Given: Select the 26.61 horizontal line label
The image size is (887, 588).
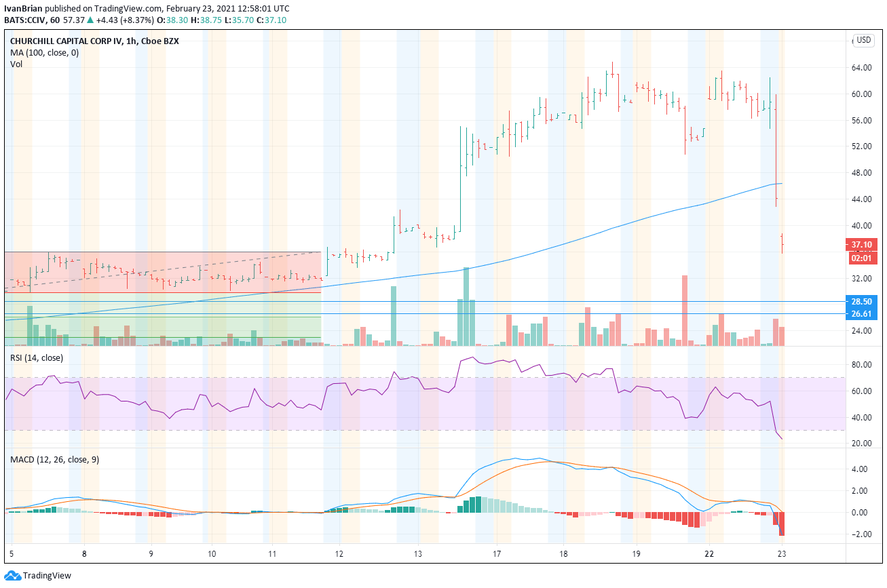Looking at the screenshot, I should 861,314.
